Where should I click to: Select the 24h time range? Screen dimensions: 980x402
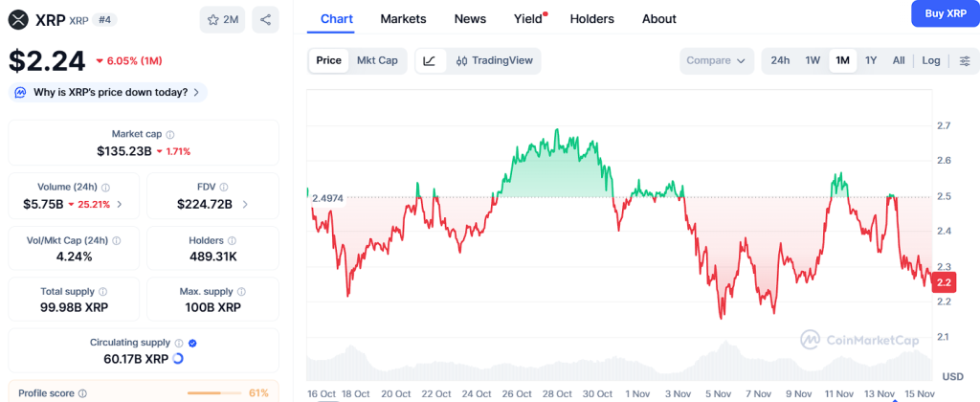(x=780, y=60)
